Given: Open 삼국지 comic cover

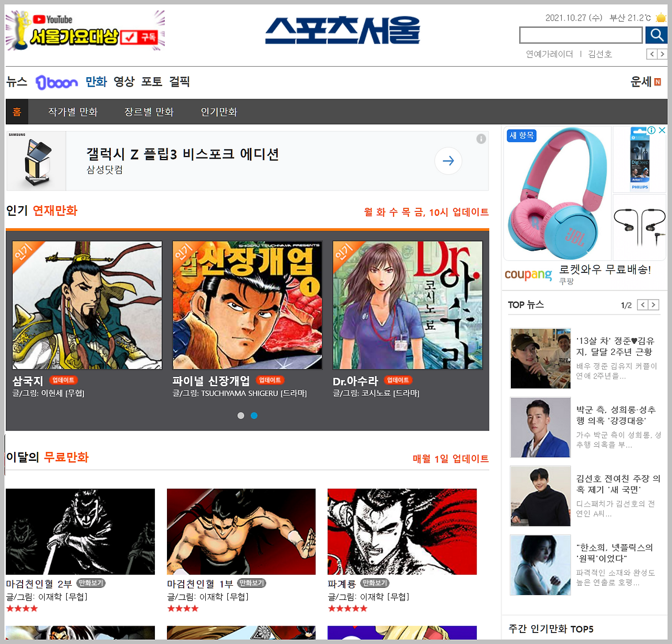Looking at the screenshot, I should (x=87, y=305).
